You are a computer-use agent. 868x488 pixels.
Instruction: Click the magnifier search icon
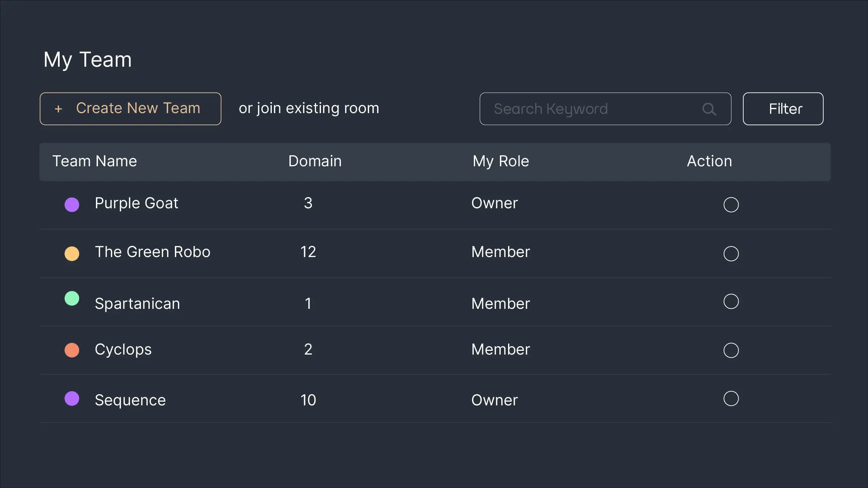click(x=709, y=109)
